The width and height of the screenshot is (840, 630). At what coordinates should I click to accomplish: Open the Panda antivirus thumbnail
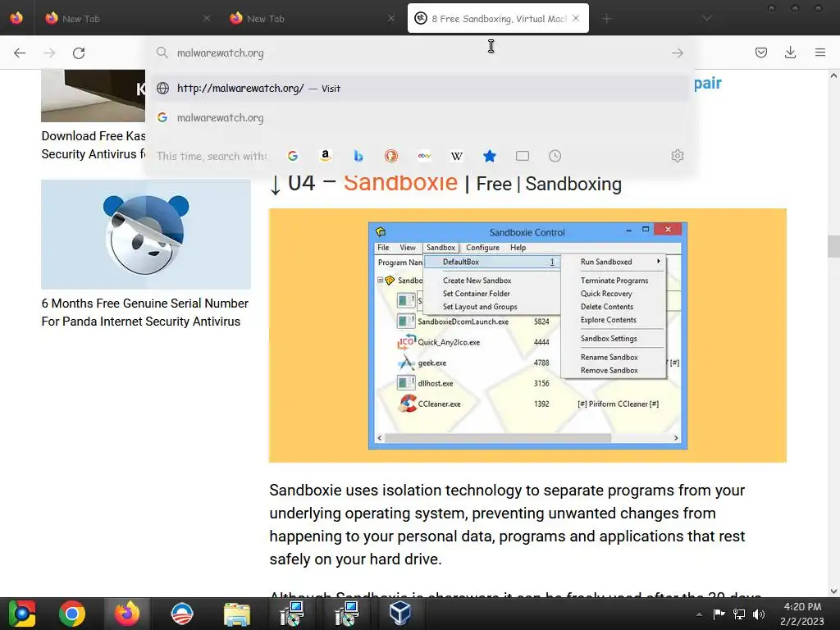[x=146, y=235]
